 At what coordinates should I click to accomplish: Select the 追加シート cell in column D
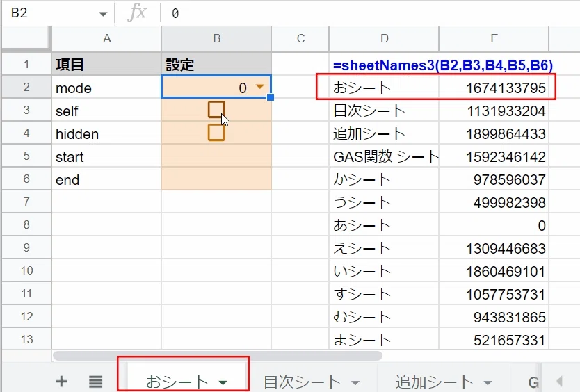click(x=384, y=133)
